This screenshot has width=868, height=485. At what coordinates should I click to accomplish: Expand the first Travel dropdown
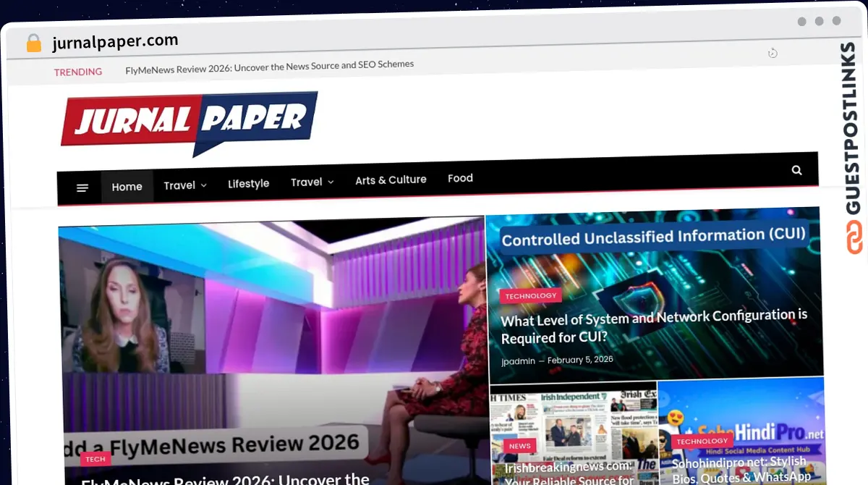pyautogui.click(x=185, y=185)
